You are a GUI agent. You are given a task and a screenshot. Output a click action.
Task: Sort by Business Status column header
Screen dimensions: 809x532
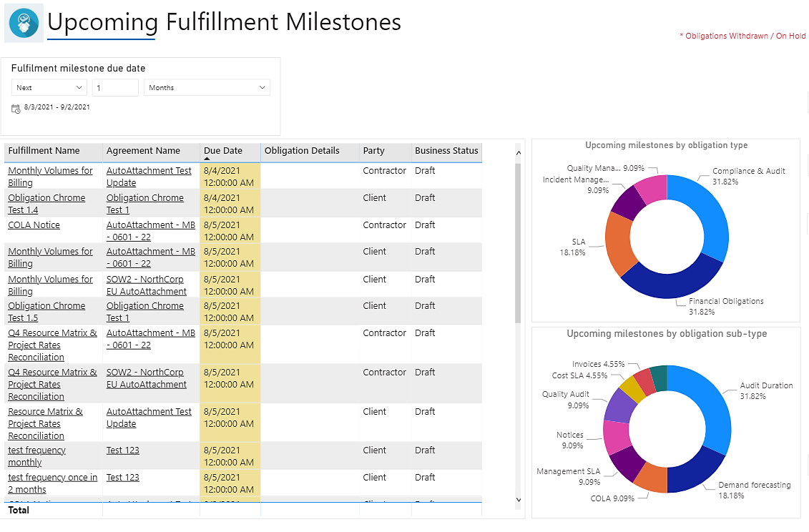446,151
